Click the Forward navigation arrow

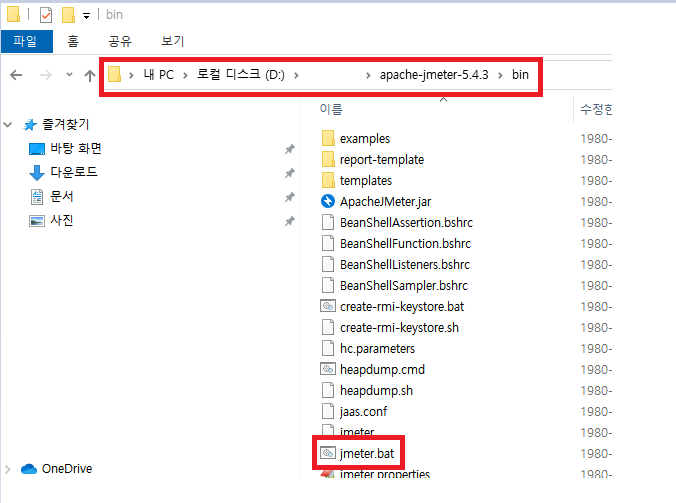tap(45, 75)
